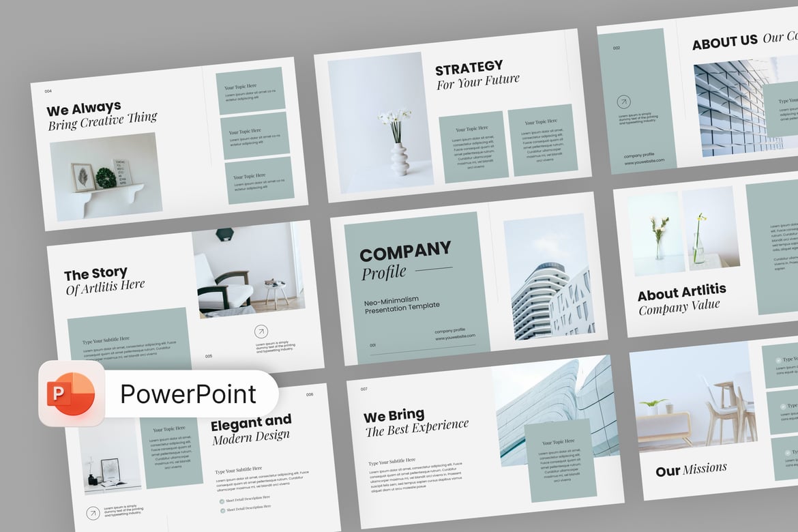Screen dimensions: 798x532
Task: Select the 'Company Value' subtitle
Action: (x=679, y=307)
